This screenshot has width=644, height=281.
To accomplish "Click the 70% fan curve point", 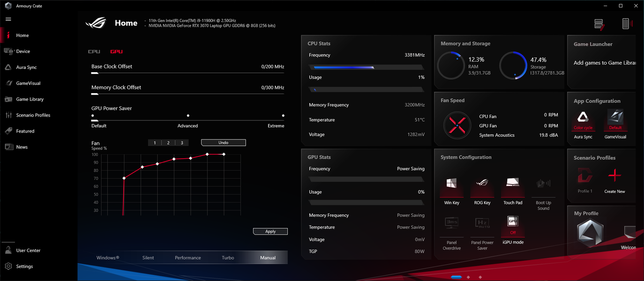I will point(124,178).
